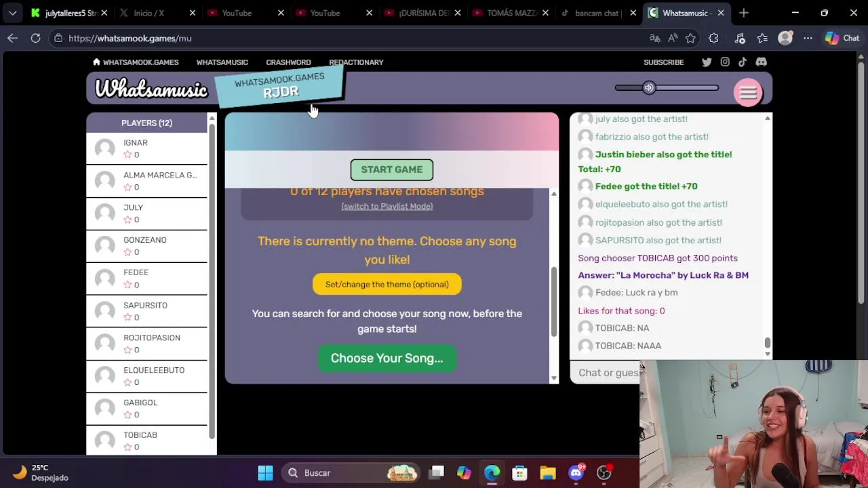Open Whatsamook Twitter page icon
868x488 pixels.
tap(707, 62)
